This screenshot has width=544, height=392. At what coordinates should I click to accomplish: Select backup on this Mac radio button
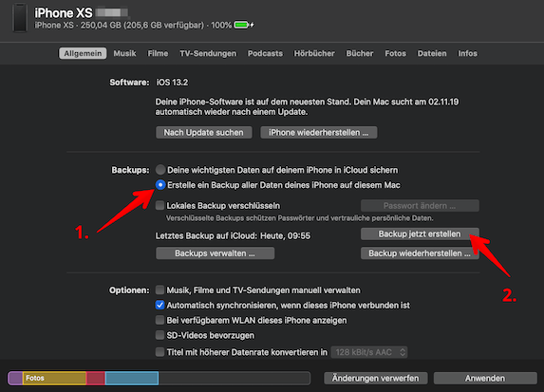pos(160,185)
